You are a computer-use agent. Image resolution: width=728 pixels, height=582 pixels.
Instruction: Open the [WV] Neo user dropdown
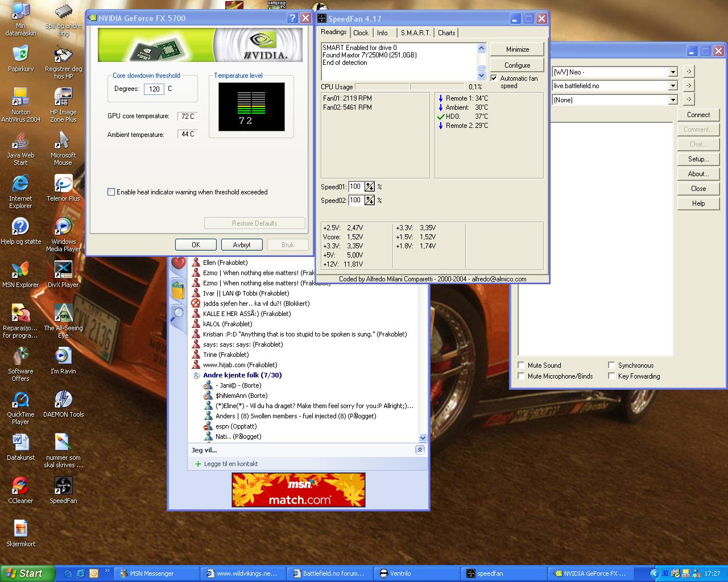[673, 72]
